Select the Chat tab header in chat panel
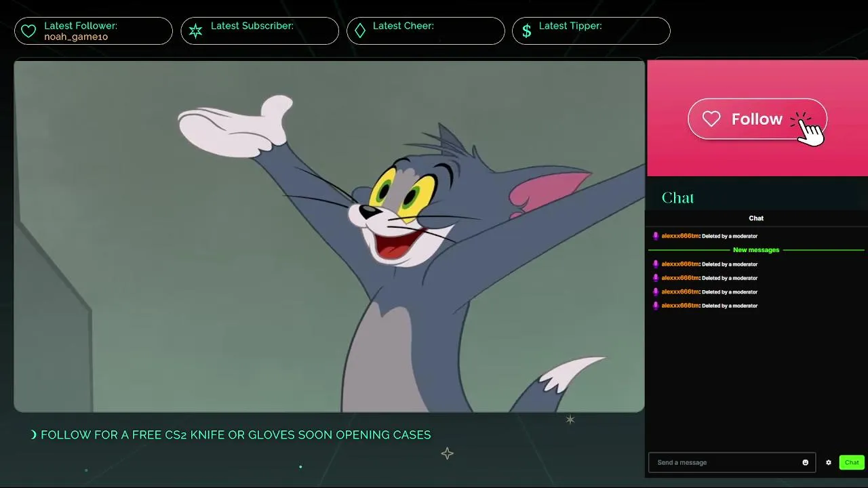The height and width of the screenshot is (488, 868). (x=756, y=218)
